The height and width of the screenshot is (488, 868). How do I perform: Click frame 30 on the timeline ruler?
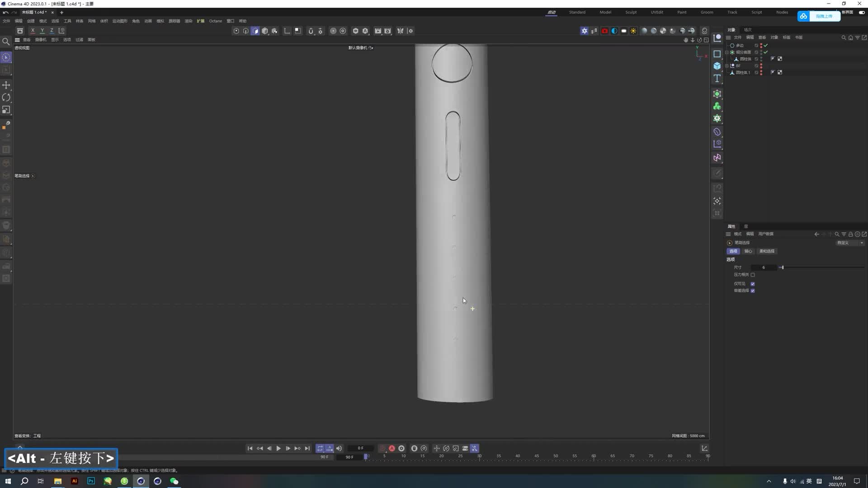479,456
